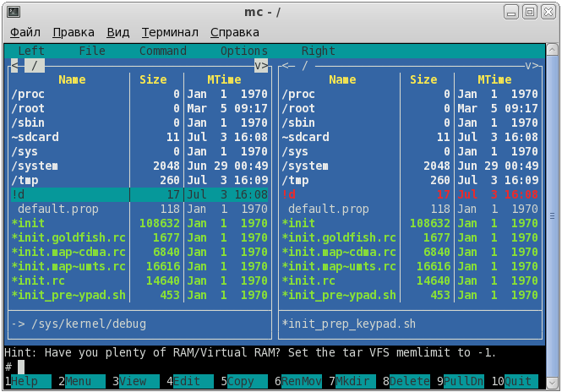Select /proc in left panel

coord(139,95)
